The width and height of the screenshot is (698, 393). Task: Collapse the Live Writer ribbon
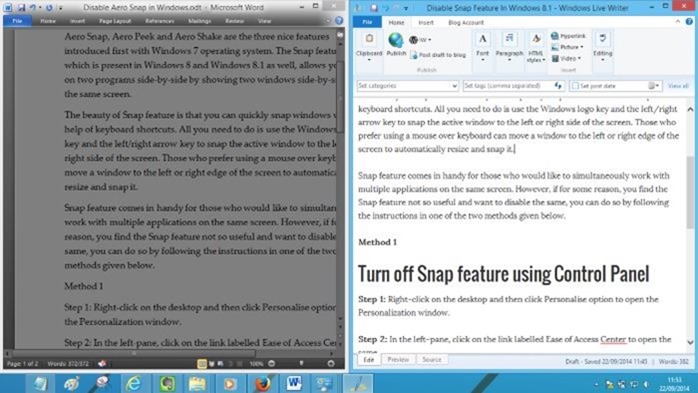click(678, 21)
